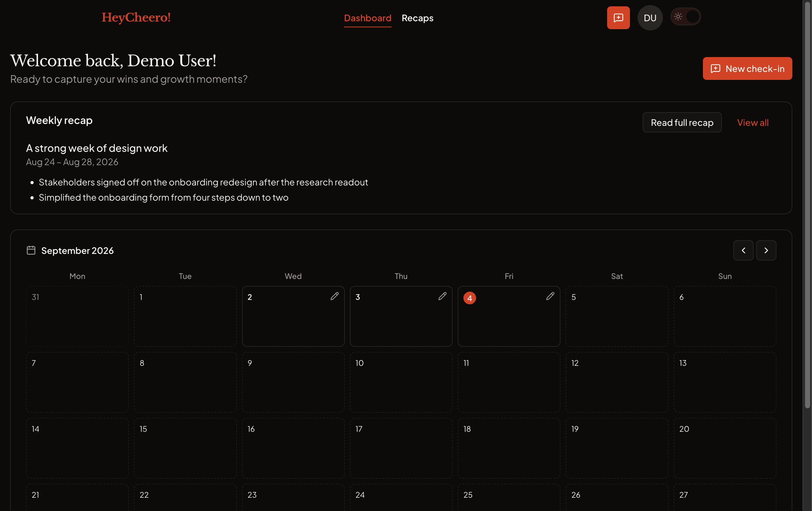Select September 24 in the calendar
The image size is (812, 511).
[x=401, y=497]
